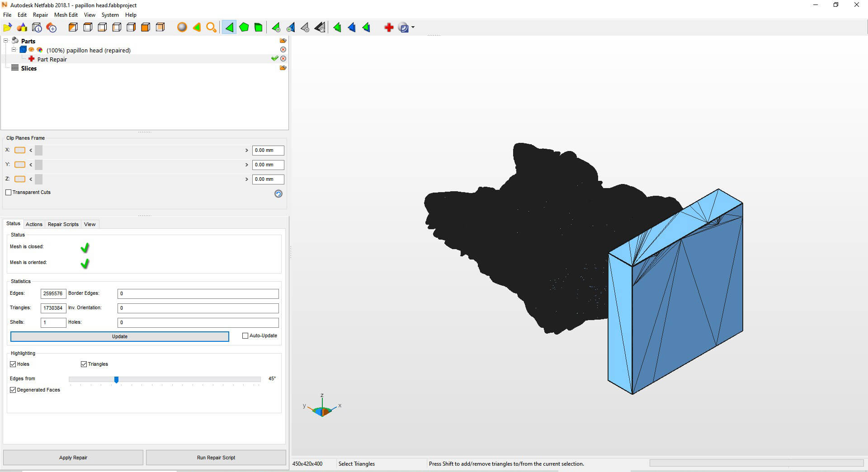Click the red cross automatic repair icon
Screen dimensions: 868x472
coord(388,28)
